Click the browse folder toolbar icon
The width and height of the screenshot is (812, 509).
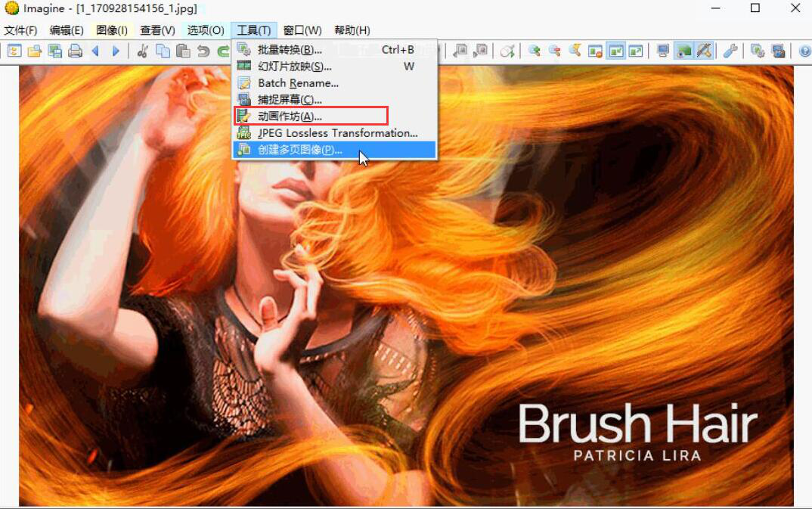pos(14,51)
